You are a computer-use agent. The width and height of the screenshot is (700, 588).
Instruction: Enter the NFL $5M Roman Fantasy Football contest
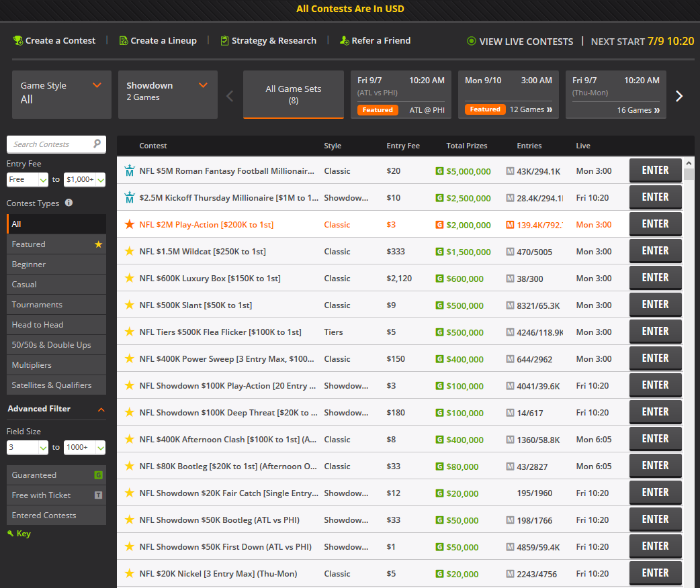[655, 170]
